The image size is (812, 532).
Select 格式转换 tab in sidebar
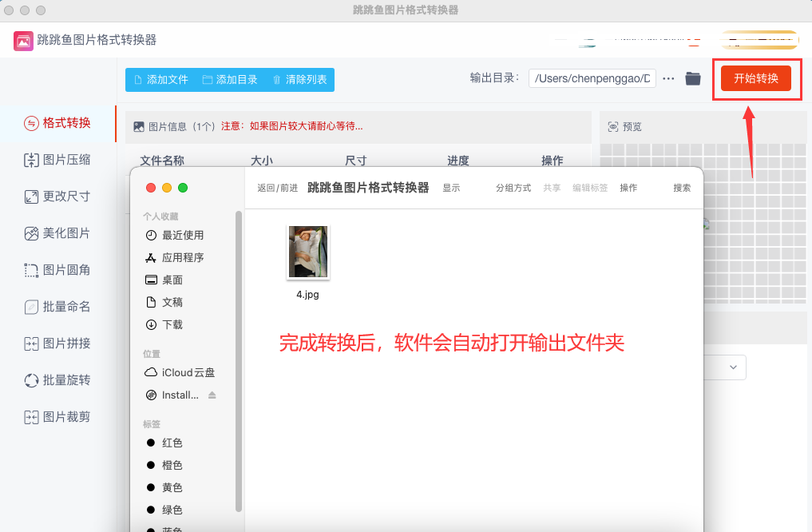pyautogui.click(x=57, y=123)
